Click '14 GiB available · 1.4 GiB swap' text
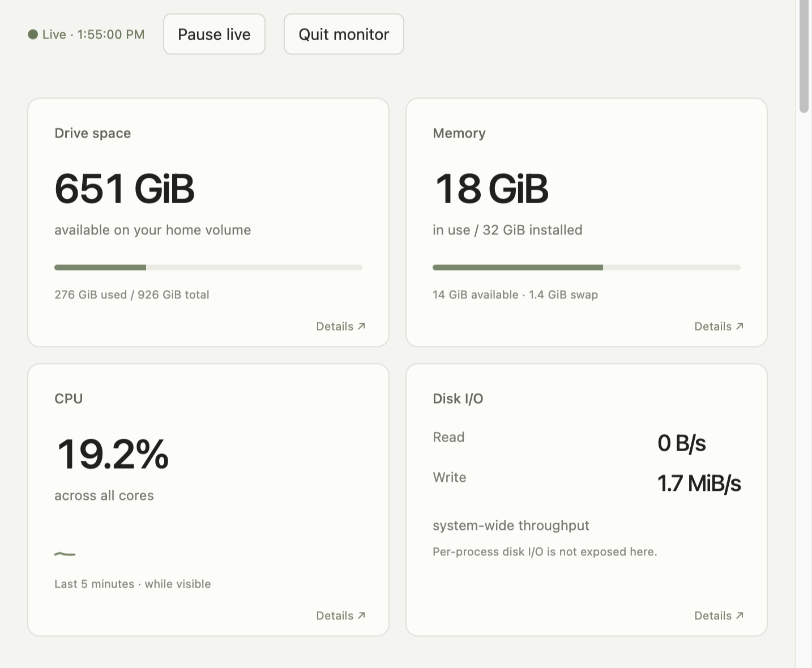 click(515, 294)
